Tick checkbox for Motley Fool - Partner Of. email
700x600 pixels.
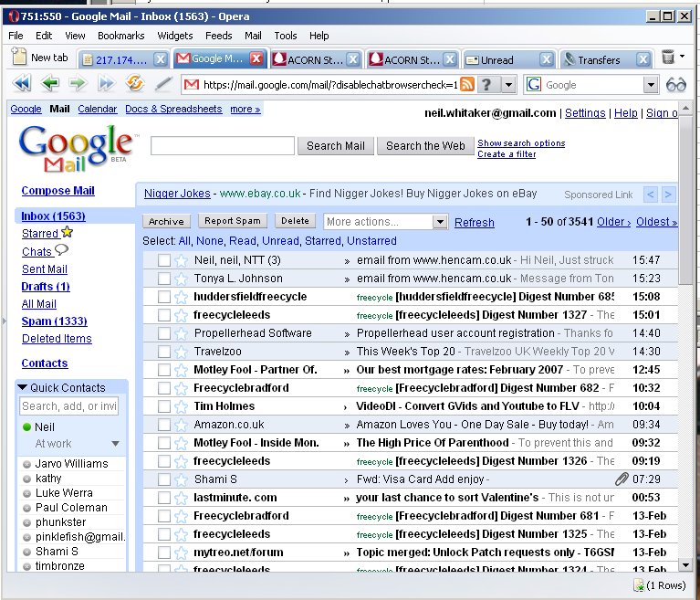click(164, 370)
